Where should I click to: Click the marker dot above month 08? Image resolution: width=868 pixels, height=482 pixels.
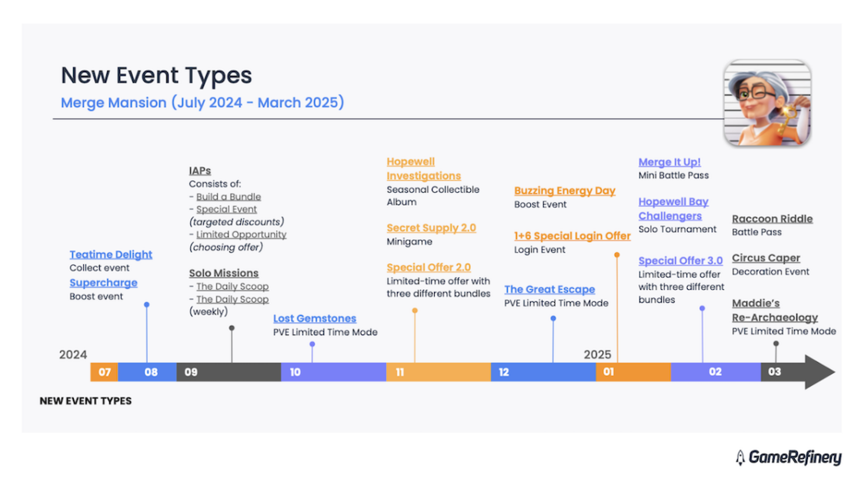[147, 304]
